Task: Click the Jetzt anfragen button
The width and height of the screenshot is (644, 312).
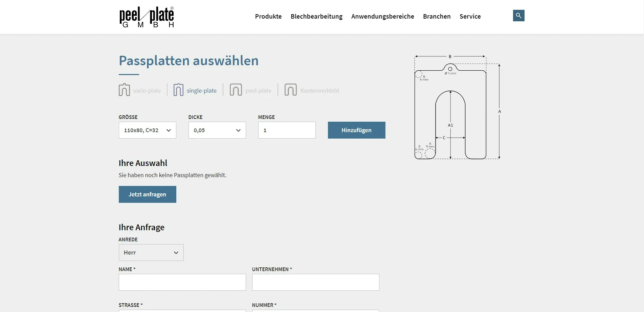Action: (x=147, y=194)
